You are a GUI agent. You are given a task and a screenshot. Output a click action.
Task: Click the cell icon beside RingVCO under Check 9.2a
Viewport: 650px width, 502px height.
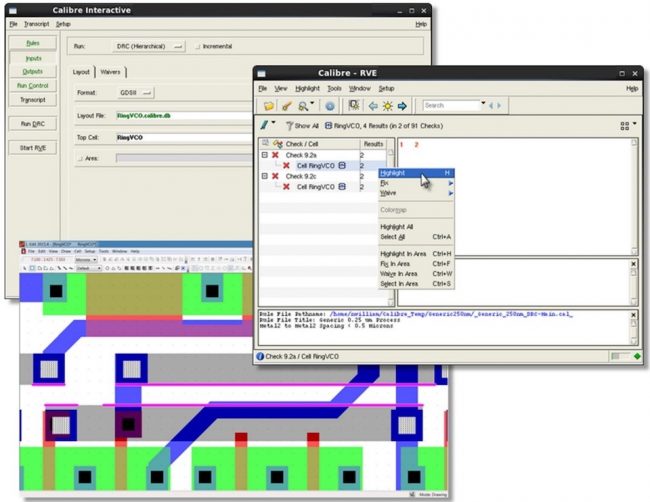(342, 165)
